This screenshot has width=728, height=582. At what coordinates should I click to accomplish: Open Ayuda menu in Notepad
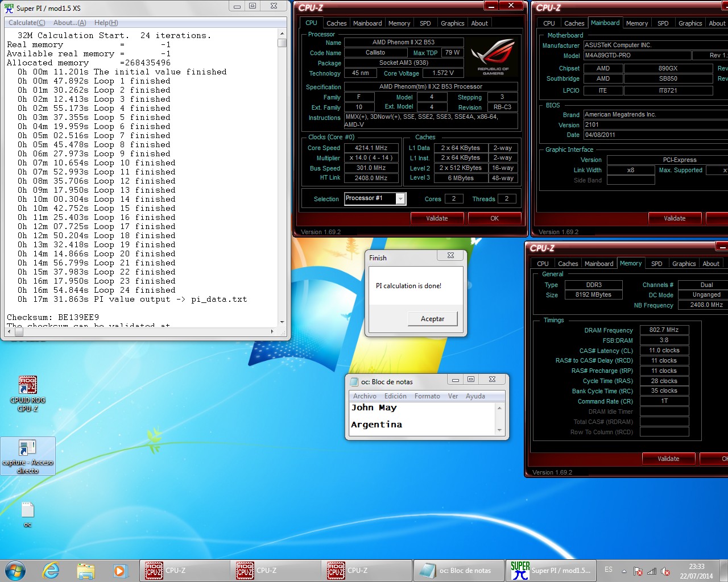click(475, 396)
